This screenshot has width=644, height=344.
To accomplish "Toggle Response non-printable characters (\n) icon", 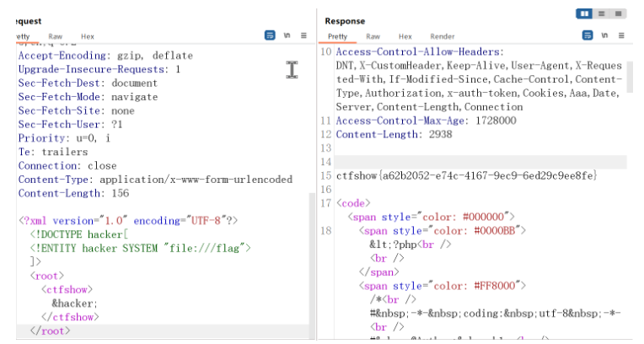I will tap(604, 35).
